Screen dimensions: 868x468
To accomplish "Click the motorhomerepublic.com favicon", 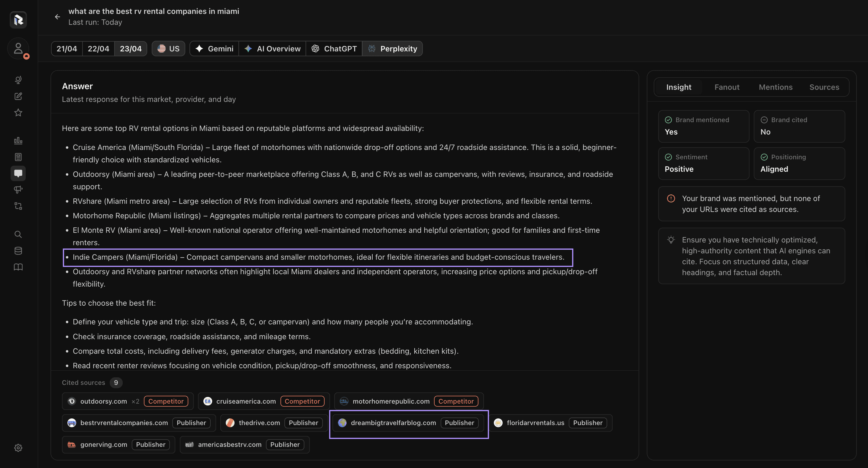I will [344, 401].
